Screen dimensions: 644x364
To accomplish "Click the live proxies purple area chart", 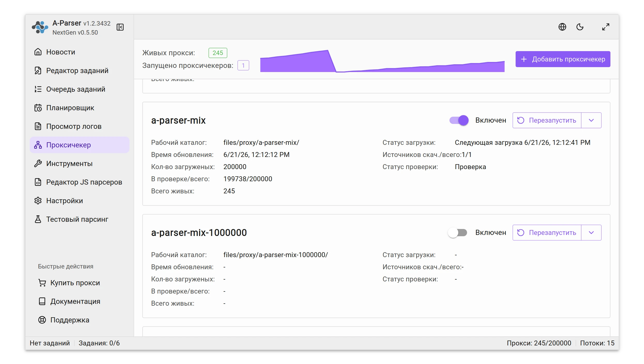I will tap(382, 61).
